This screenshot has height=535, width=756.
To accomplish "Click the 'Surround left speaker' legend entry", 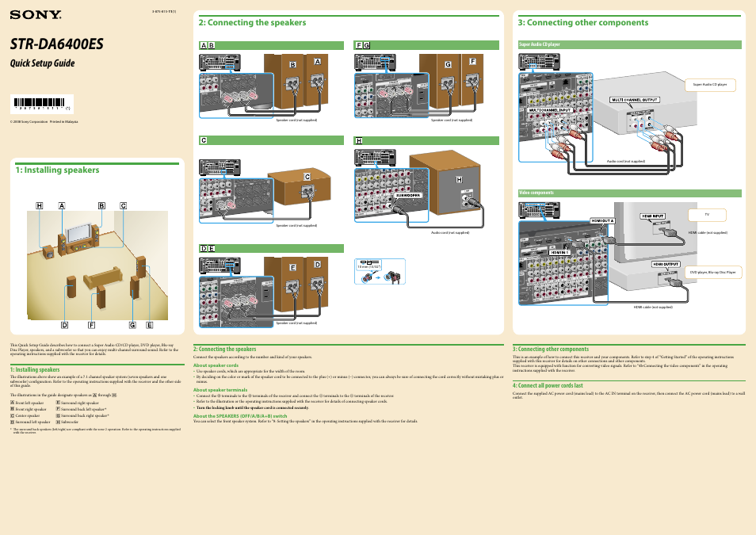I will click(30, 422).
